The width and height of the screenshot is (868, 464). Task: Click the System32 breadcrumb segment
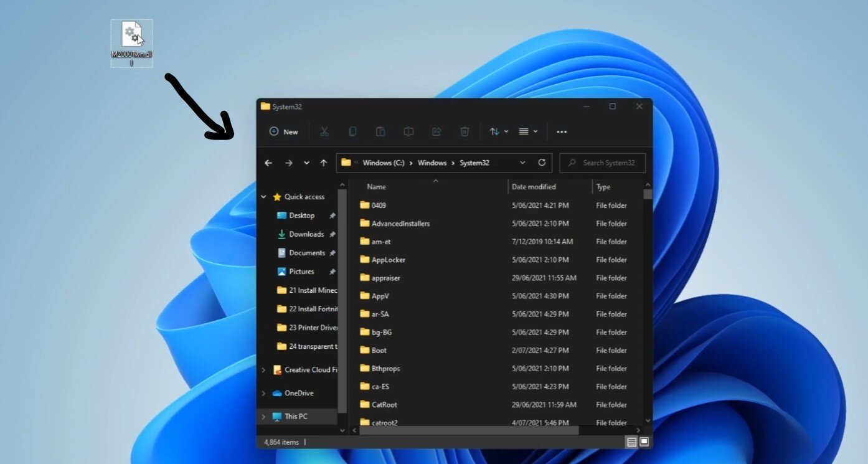[474, 163]
